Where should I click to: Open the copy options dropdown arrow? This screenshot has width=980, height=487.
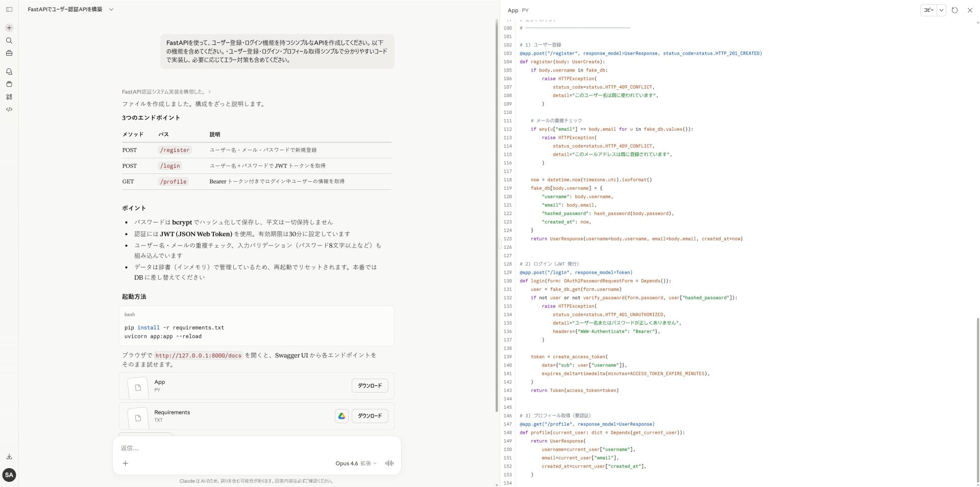[941, 10]
